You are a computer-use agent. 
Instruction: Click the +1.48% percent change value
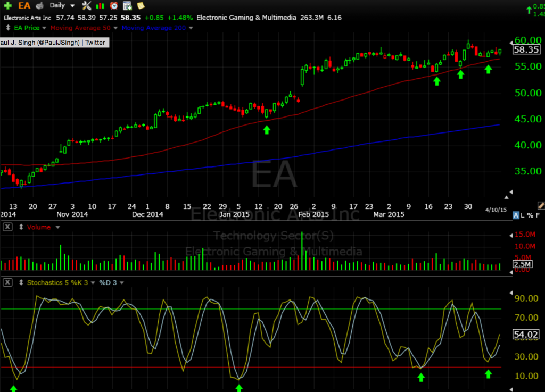click(180, 18)
